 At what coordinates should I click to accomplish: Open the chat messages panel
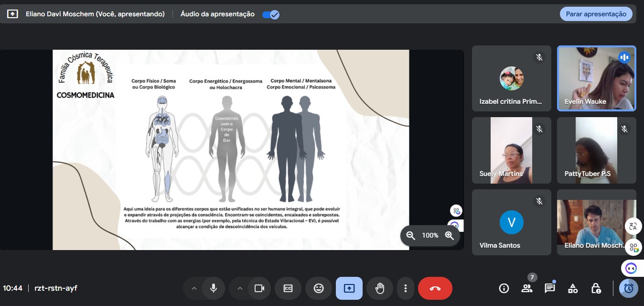point(550,288)
